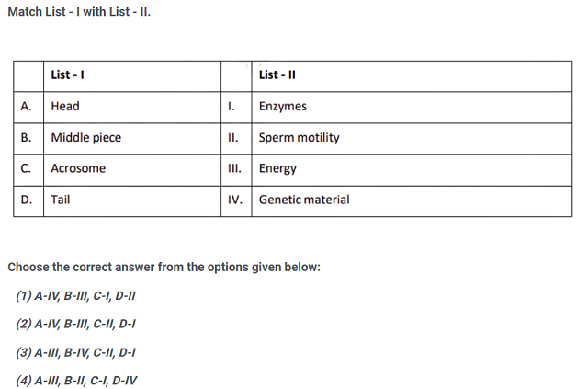Click the "List - I" column header
Image resolution: width=588 pixels, height=389 pixels.
(69, 75)
